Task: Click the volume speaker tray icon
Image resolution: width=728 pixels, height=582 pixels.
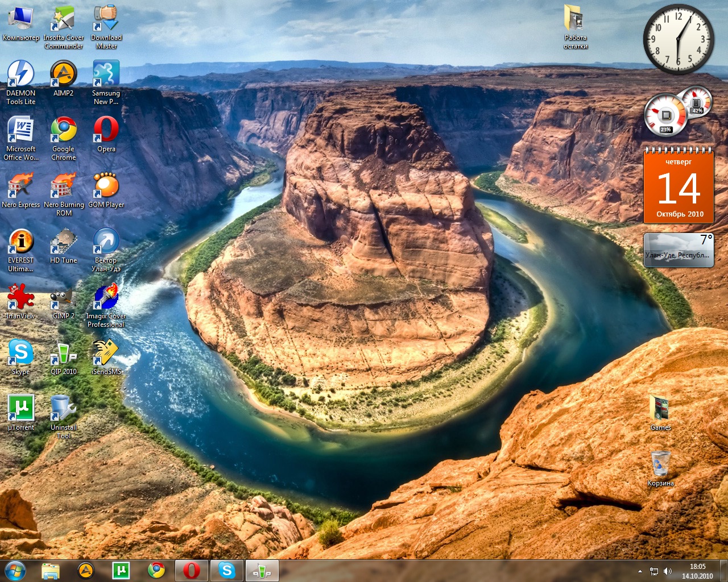Action: pyautogui.click(x=667, y=571)
